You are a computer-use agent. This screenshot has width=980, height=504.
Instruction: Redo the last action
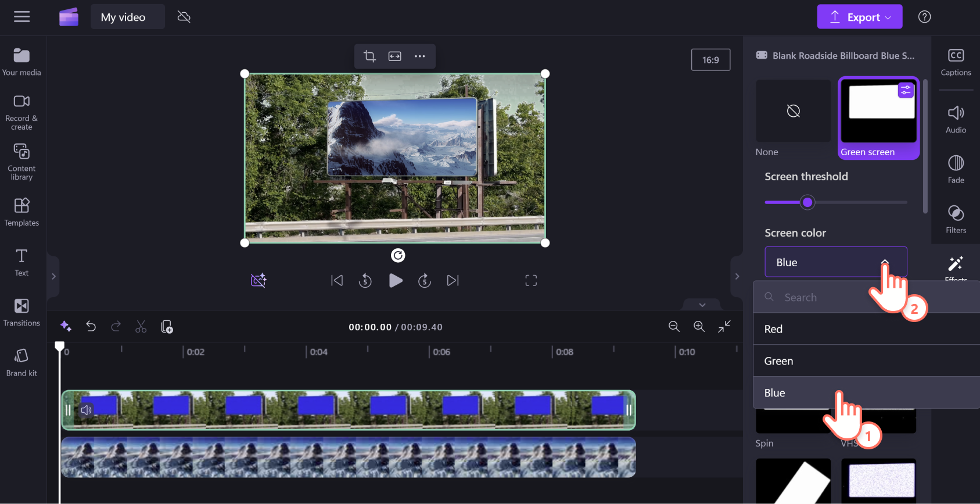tap(116, 327)
